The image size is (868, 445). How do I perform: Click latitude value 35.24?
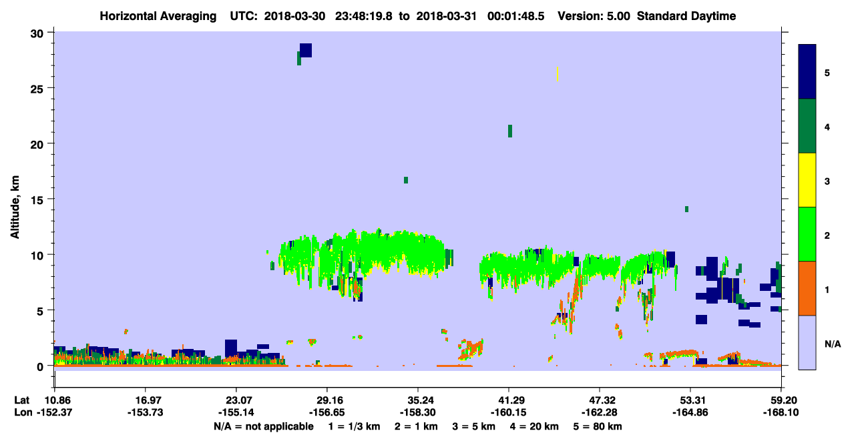coord(418,400)
